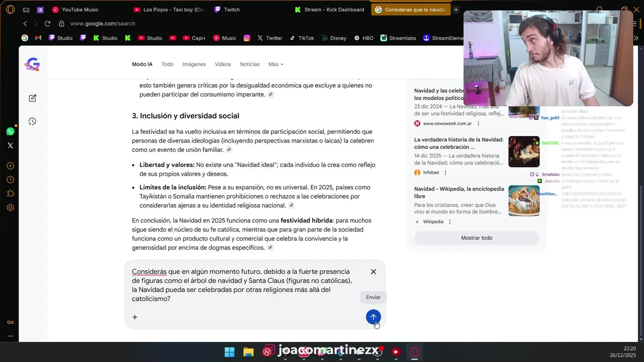Open source link after identidad religiosa nacional
The height and width of the screenshot is (362, 644).
[291, 205]
